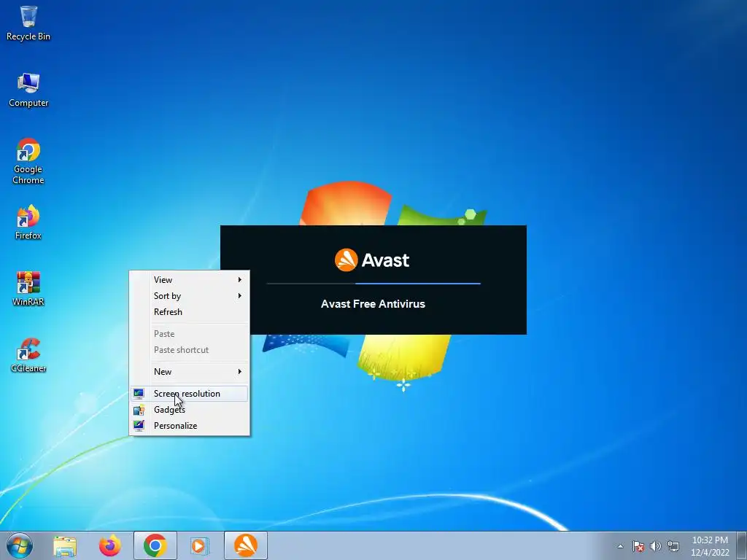
Task: Switch to Avast in the taskbar
Action: pyautogui.click(x=246, y=545)
